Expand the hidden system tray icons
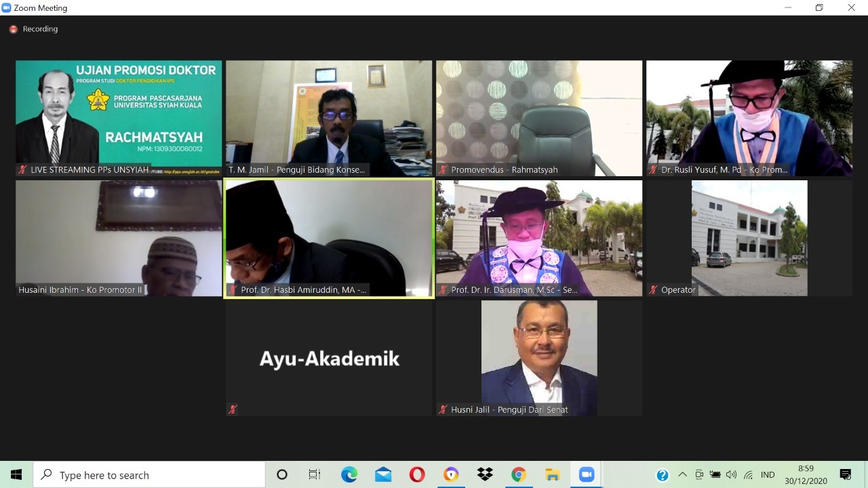This screenshot has height=488, width=868. 682,475
